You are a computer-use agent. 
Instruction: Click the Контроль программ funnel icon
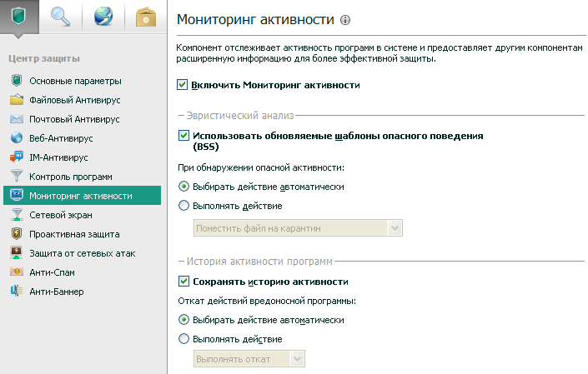16,177
